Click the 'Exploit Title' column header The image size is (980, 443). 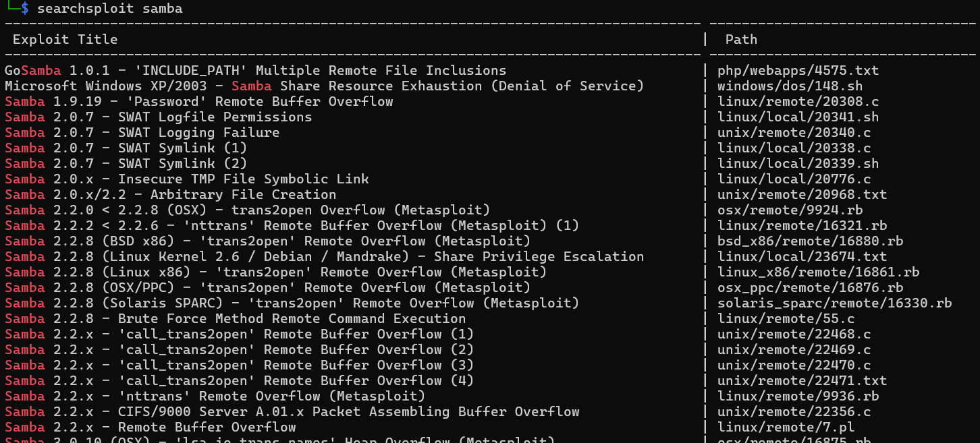pos(65,40)
